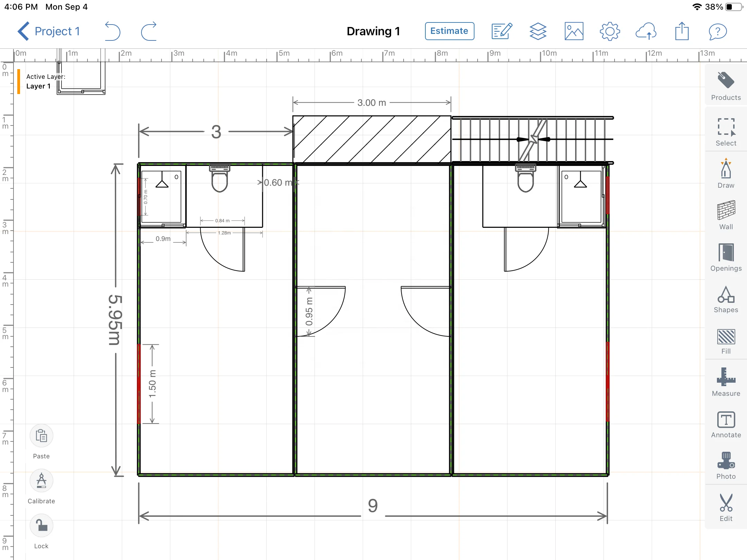Click the Estimate button
The width and height of the screenshot is (747, 560).
pyautogui.click(x=449, y=31)
